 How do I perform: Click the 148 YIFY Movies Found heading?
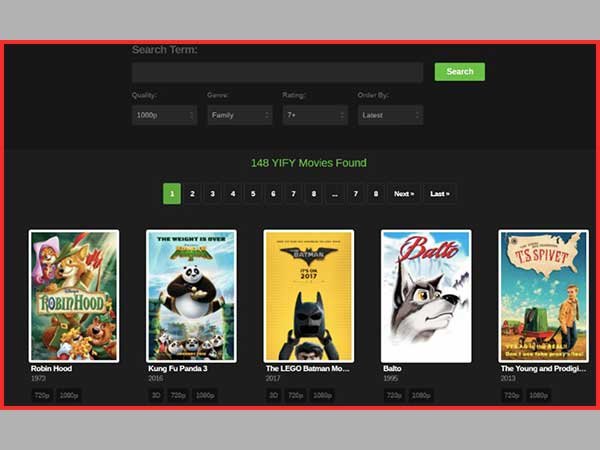(308, 163)
